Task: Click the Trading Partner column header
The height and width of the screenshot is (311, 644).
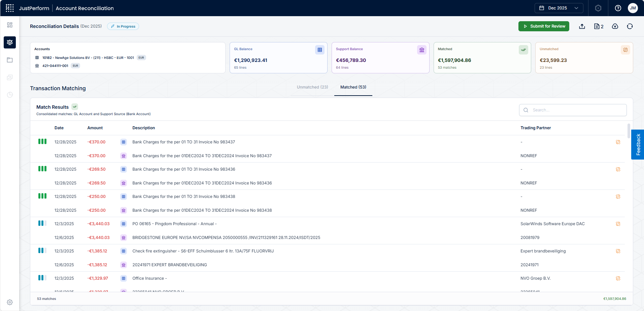Action: pos(536,128)
